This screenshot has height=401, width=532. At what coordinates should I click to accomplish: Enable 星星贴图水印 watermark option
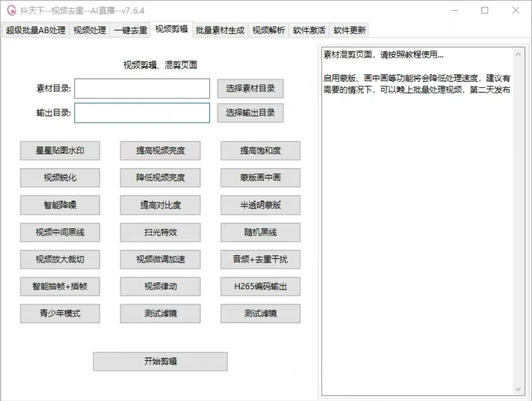60,150
